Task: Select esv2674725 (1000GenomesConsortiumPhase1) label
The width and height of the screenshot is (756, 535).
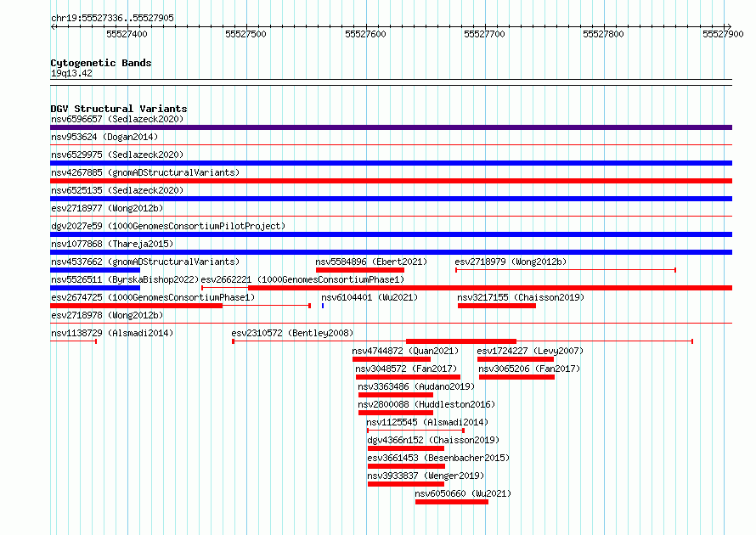Action: (x=153, y=297)
